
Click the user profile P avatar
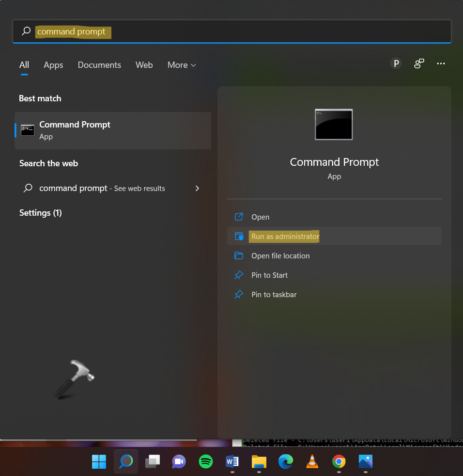tap(396, 63)
